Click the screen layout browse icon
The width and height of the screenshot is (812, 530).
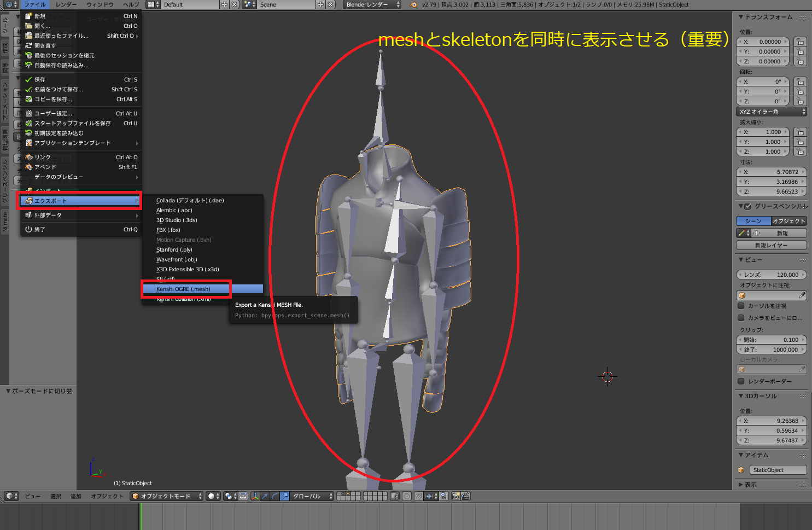(153, 4)
